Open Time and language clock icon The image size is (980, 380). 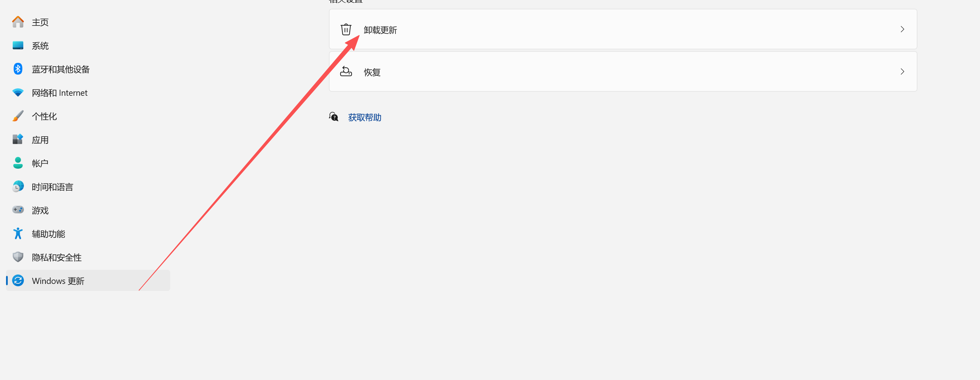(x=18, y=186)
